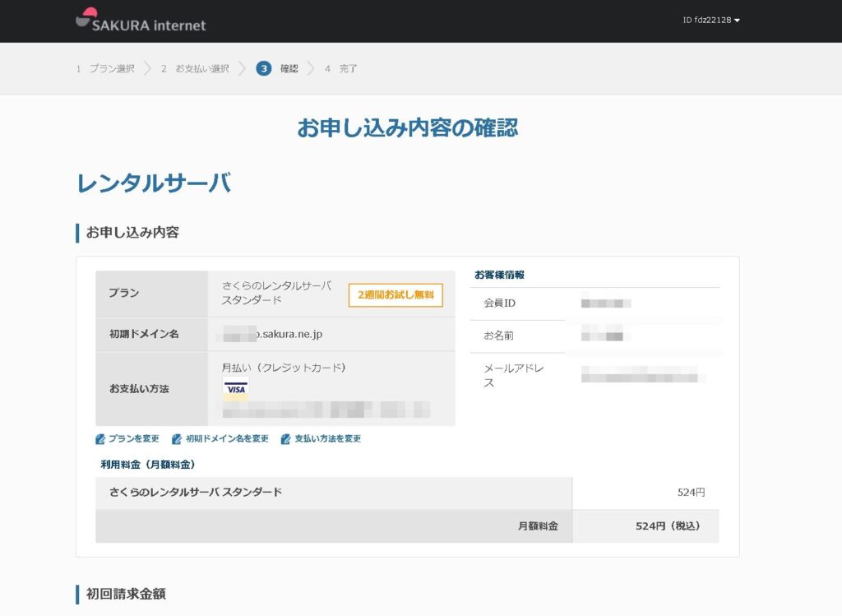Screen dimensions: 842x616
Task: Open the 初期ドメイン名を変更 link text
Action: pyautogui.click(x=227, y=439)
